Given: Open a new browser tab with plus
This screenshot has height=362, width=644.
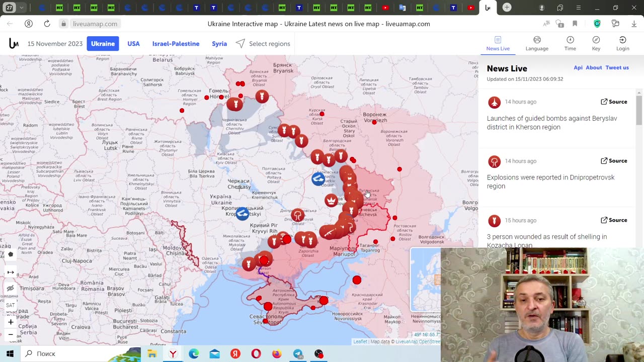Looking at the screenshot, I should pos(507,8).
